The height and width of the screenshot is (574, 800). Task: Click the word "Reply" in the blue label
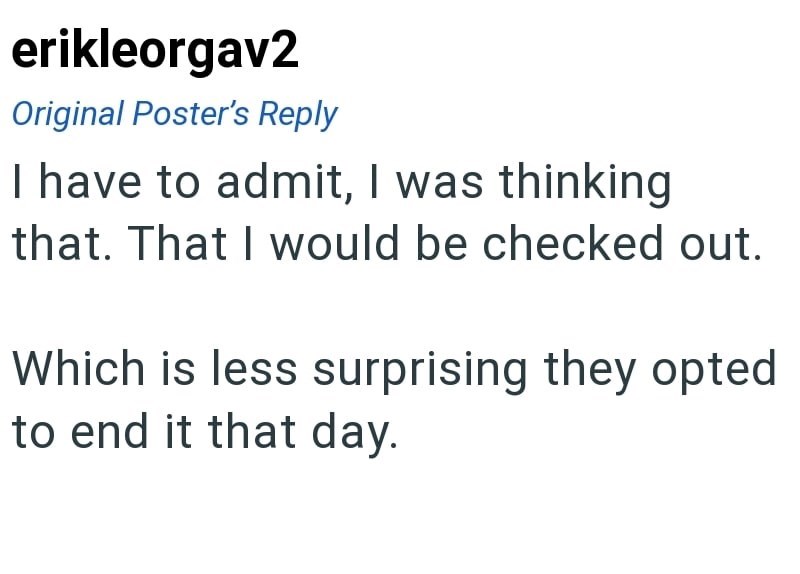coord(298,114)
